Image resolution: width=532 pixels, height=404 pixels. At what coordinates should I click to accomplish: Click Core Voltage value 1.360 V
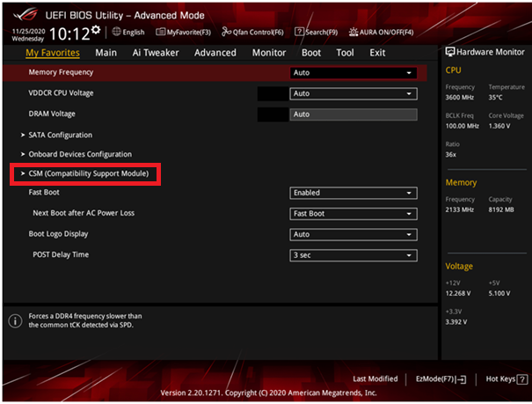coord(499,126)
